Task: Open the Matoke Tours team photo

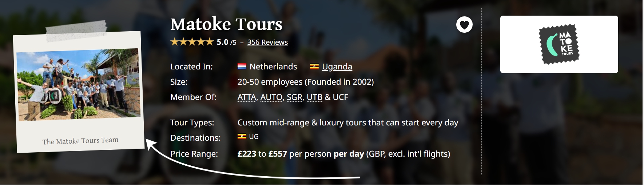Action: [79, 84]
